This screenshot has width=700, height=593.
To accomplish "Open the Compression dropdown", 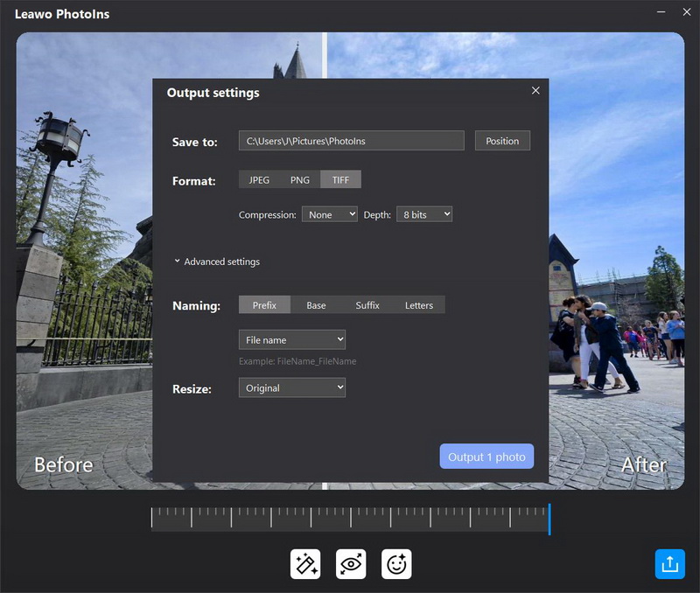I will click(x=329, y=214).
